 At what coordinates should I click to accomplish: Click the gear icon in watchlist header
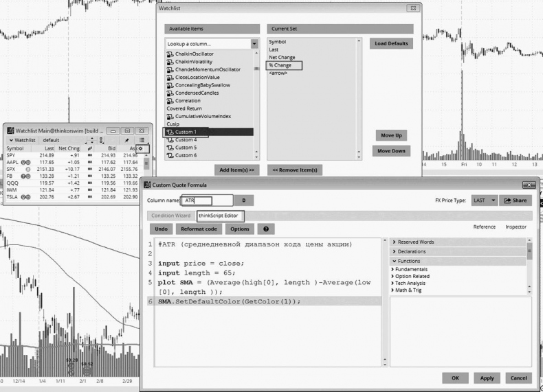[140, 148]
